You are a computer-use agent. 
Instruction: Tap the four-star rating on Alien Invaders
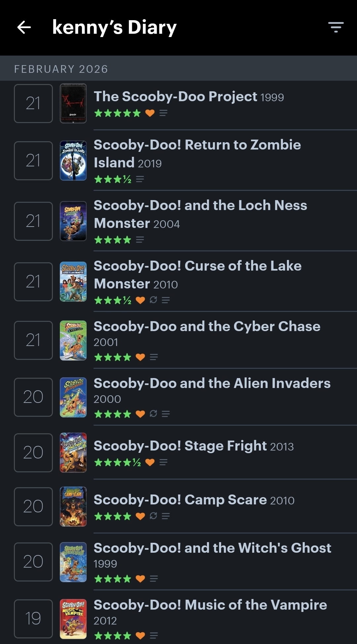pos(113,414)
